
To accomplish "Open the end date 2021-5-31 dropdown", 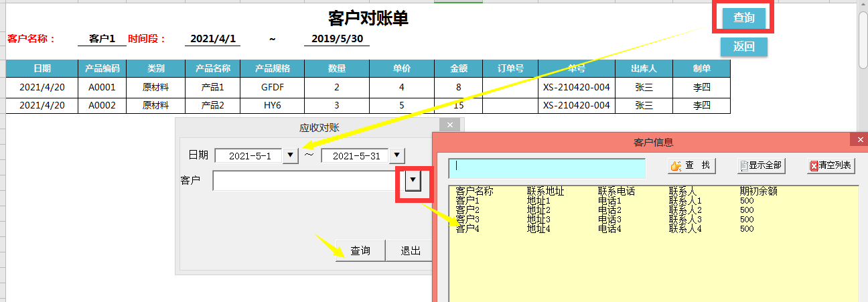I will click(397, 155).
